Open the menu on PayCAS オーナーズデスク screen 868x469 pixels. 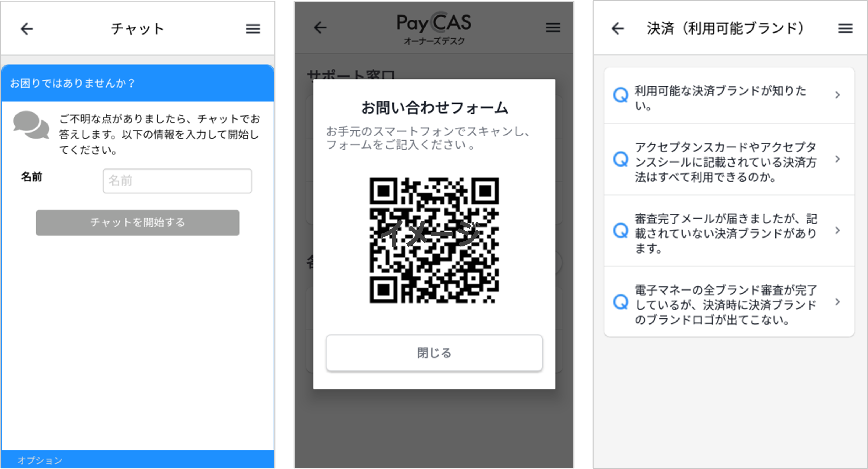[x=553, y=28]
